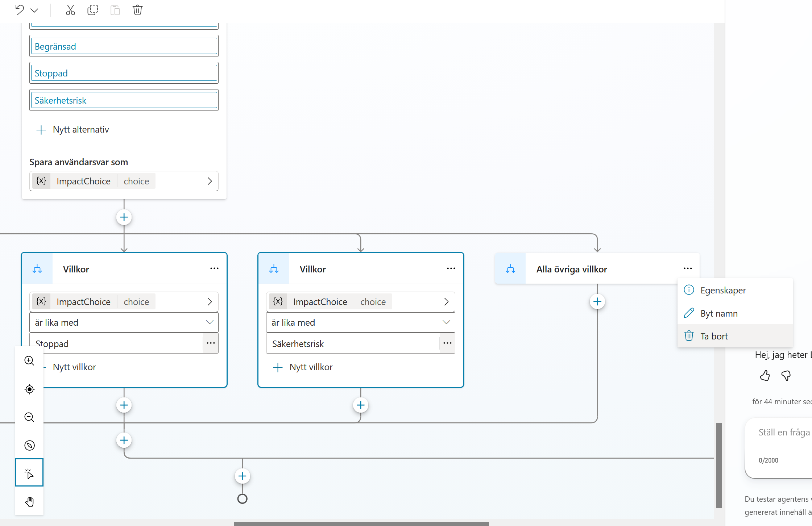The height and width of the screenshot is (526, 812).
Task: Click the minimap compass icon
Action: coord(29,445)
